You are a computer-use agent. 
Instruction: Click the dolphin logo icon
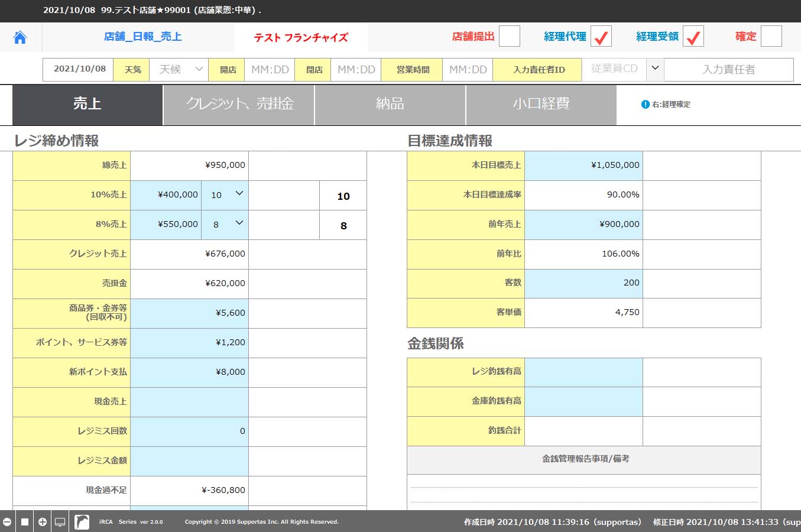click(82, 522)
